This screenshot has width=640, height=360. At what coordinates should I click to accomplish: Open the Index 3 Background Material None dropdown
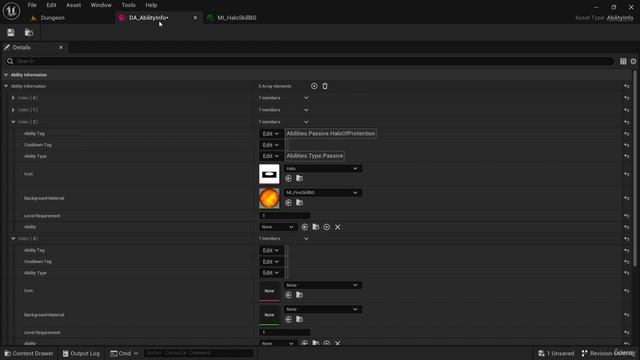[x=323, y=309]
